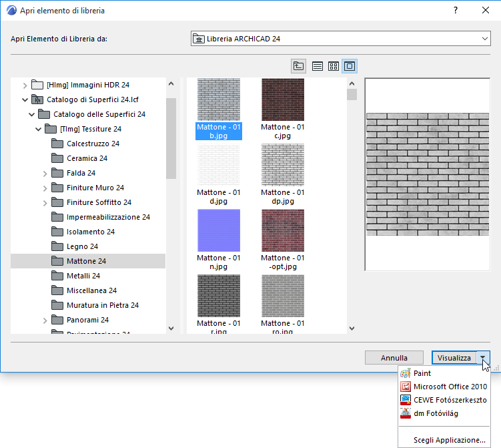This screenshot has width=501, height=448.
Task: Click the ARCHICAD logo in title bar
Action: click(11, 10)
